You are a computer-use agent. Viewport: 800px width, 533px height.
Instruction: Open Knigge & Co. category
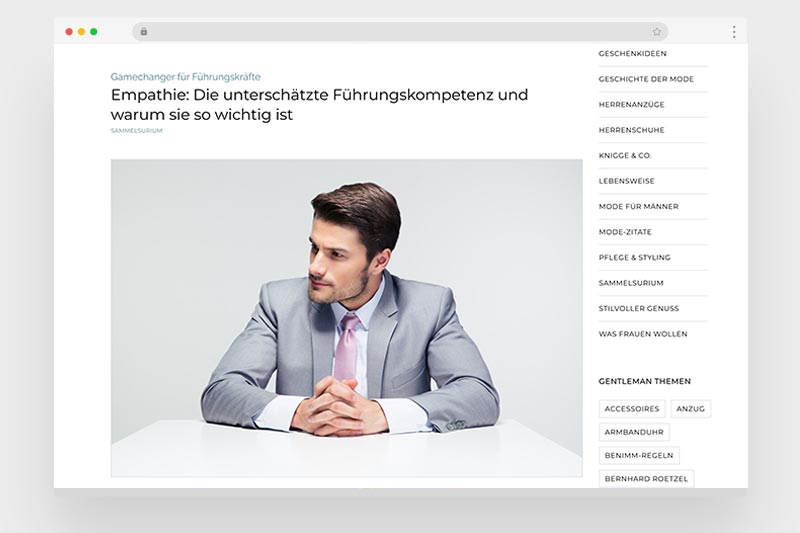tap(625, 156)
